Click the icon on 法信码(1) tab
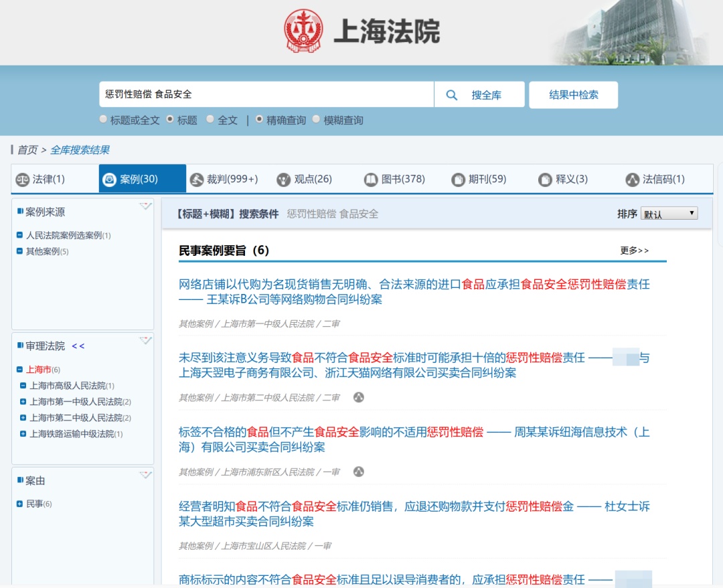The width and height of the screenshot is (723, 588). coord(632,179)
